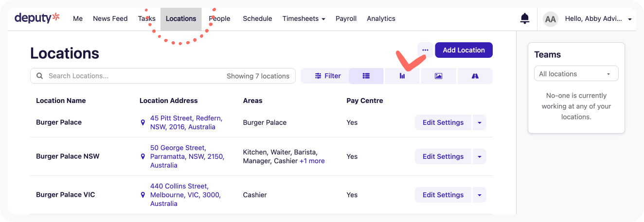Switch to the bar chart view

[402, 76]
